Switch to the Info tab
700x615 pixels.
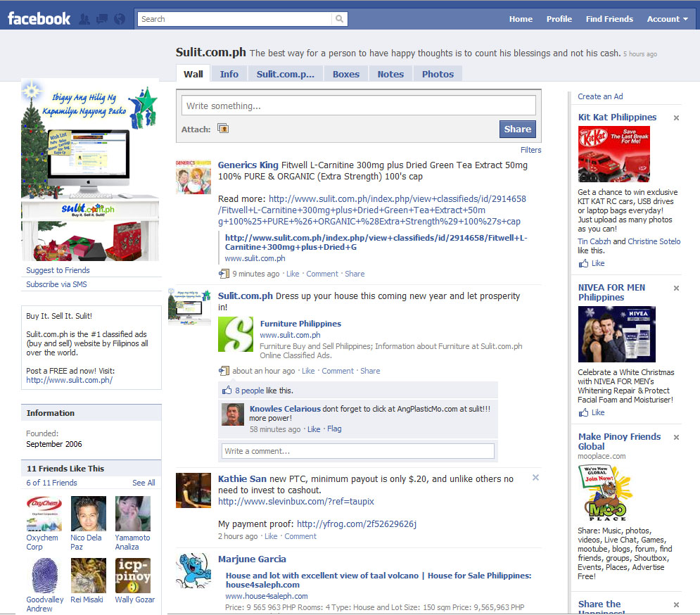click(x=229, y=74)
